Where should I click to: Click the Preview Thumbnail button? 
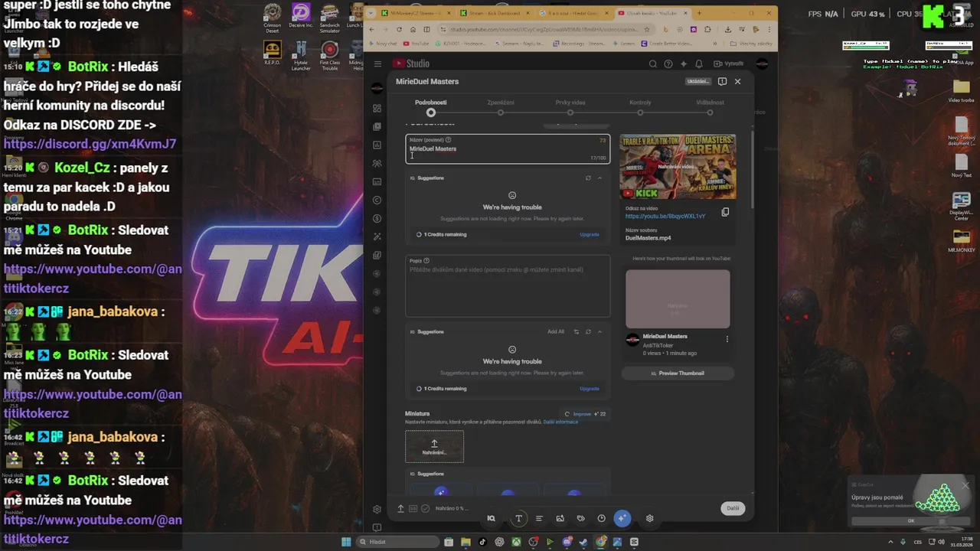(678, 373)
